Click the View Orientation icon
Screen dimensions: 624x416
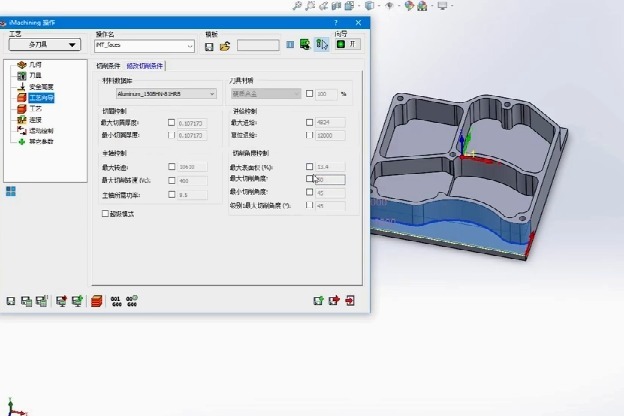coord(349,6)
